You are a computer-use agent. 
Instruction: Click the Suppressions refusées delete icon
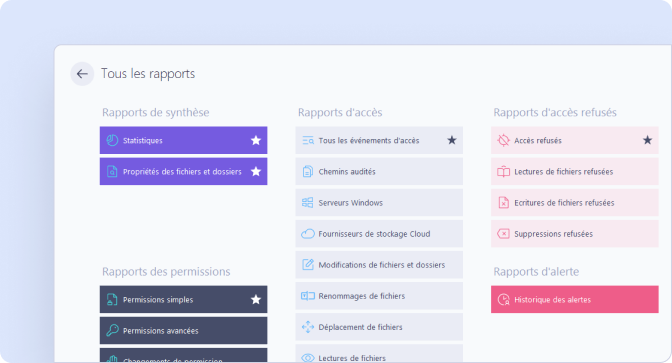[503, 234]
